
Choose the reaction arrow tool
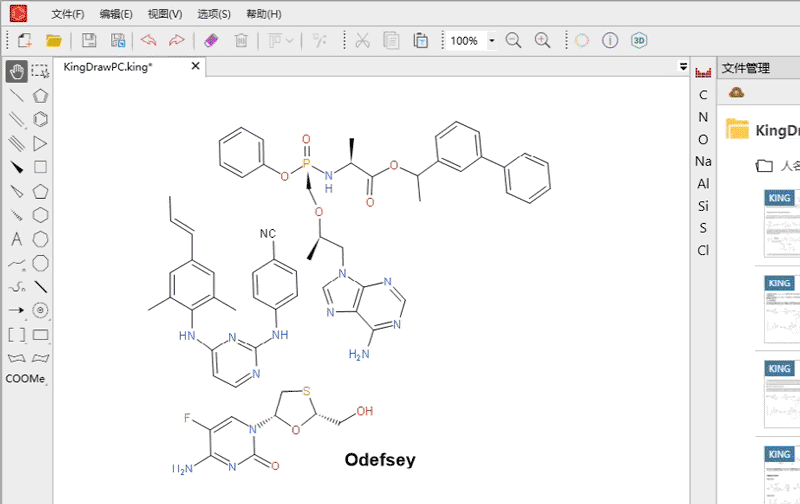click(x=17, y=310)
